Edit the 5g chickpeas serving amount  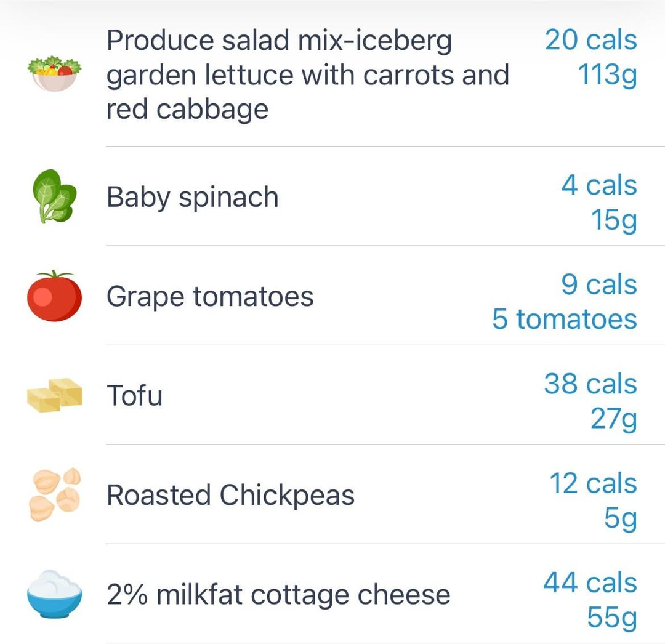tap(621, 519)
